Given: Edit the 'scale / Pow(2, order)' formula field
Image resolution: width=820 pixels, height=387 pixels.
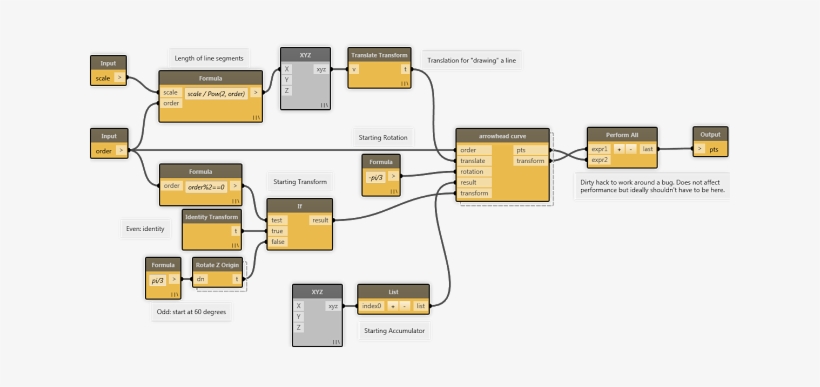Looking at the screenshot, I should pos(217,94).
